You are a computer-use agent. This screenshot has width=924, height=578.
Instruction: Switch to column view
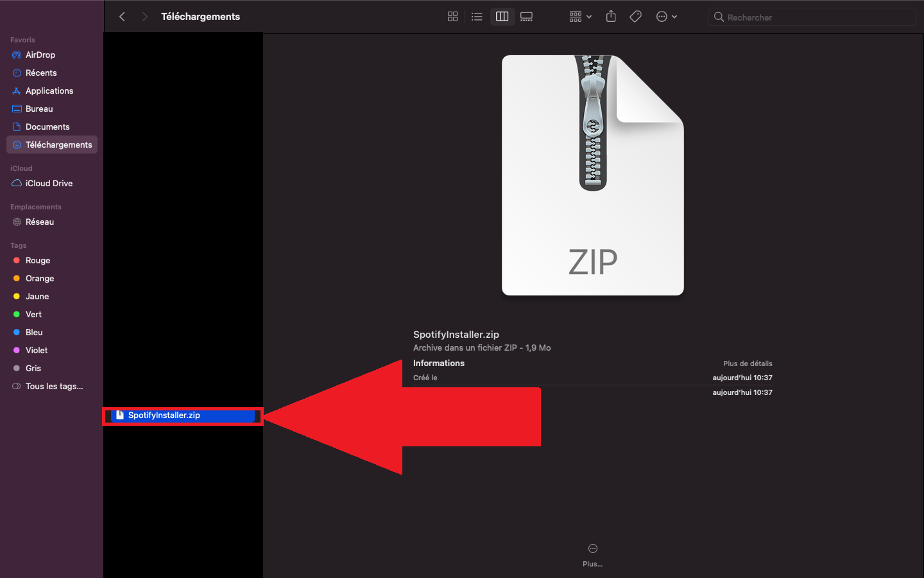coord(502,17)
